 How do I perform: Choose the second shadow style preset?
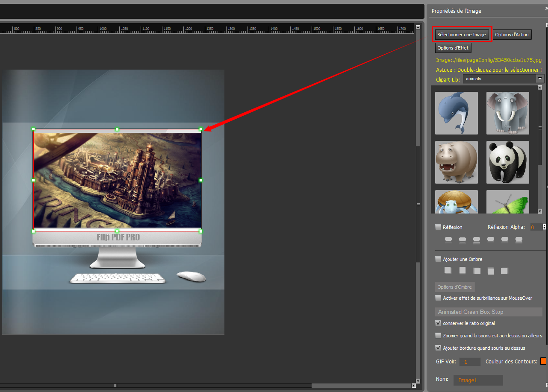point(463,270)
